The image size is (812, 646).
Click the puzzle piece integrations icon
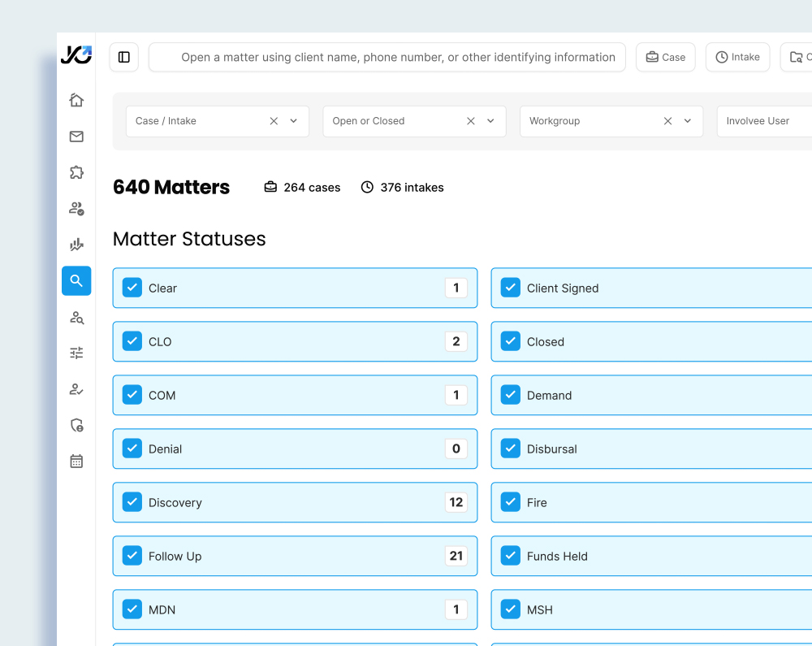(x=76, y=172)
